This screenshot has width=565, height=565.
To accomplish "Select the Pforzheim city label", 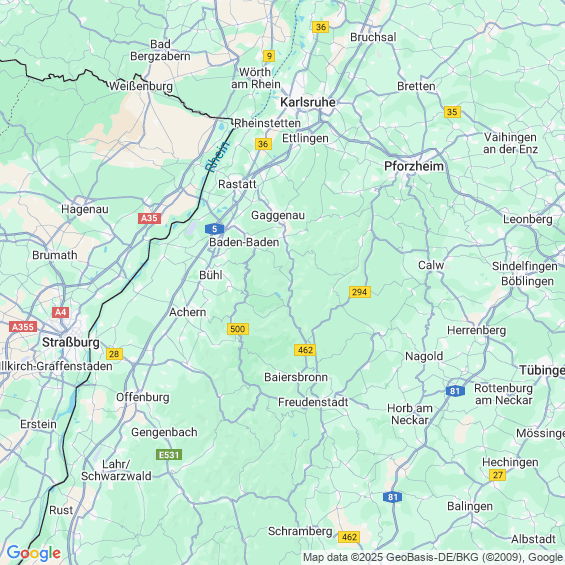I will coord(414,166).
